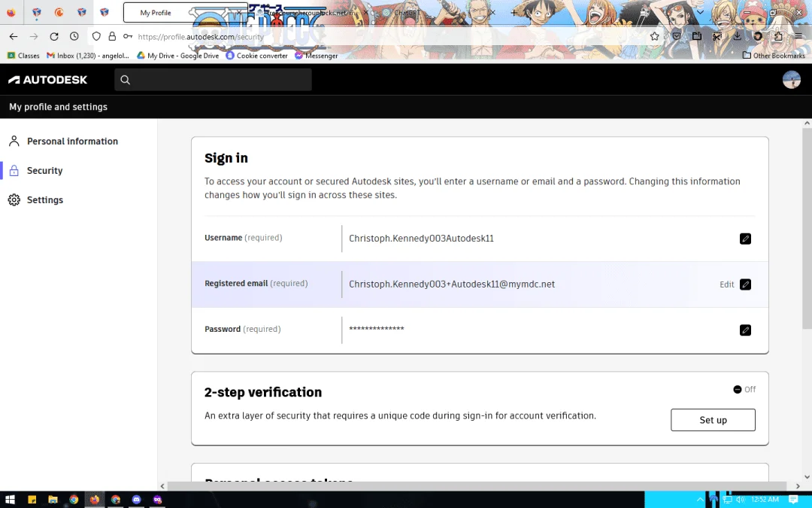This screenshot has height=508, width=812.
Task: Click Set up for 2-step verification
Action: pyautogui.click(x=713, y=420)
